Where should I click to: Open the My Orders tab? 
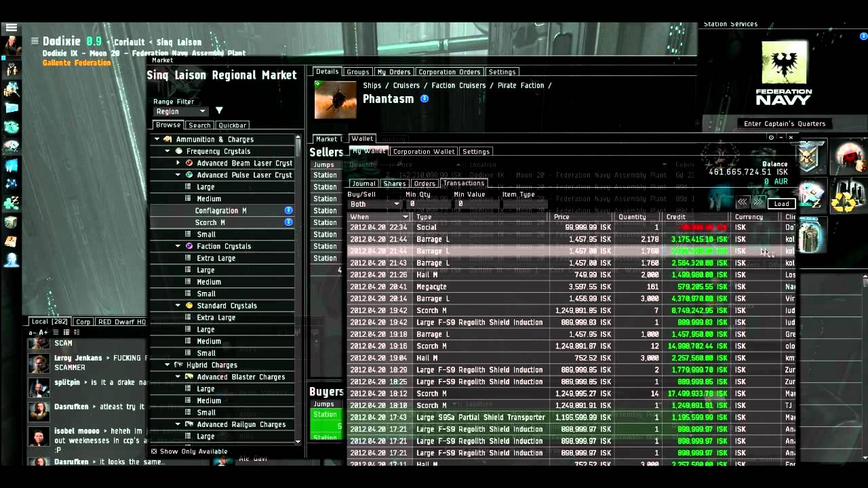coord(393,72)
